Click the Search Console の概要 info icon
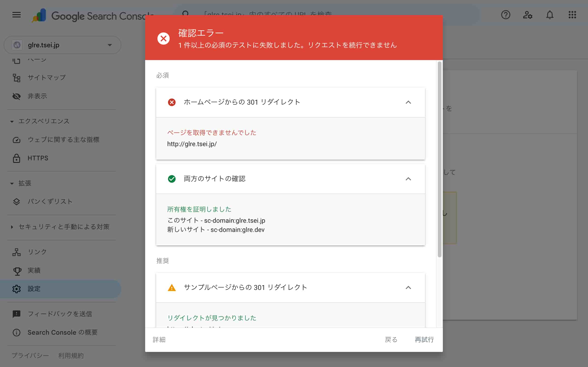Screen dimensions: 588x367 click(x=16, y=333)
